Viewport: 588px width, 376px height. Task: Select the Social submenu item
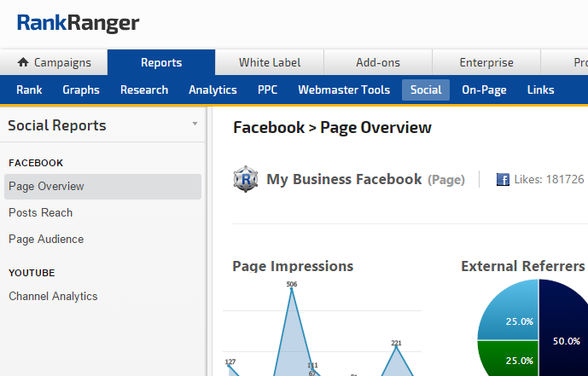pyautogui.click(x=426, y=90)
